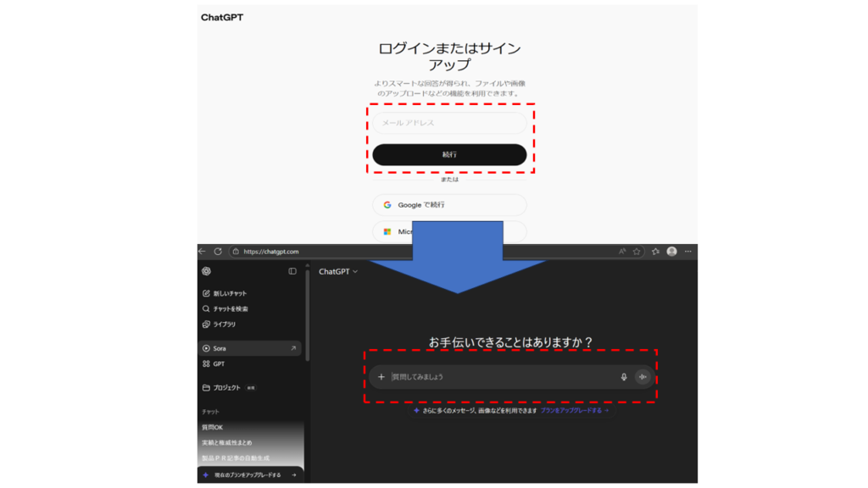Screen dimensions: 868x488
Task: Expand the ChatGPT model selector dropdown
Action: (x=337, y=271)
